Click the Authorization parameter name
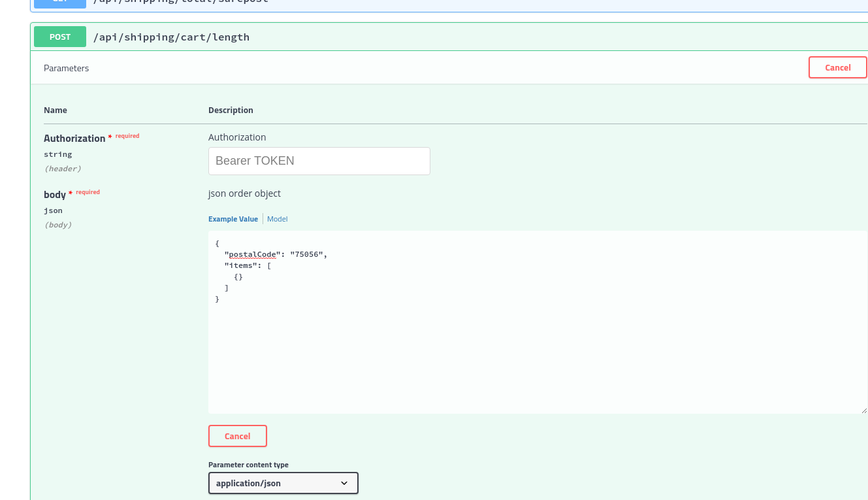The image size is (868, 500). click(74, 139)
